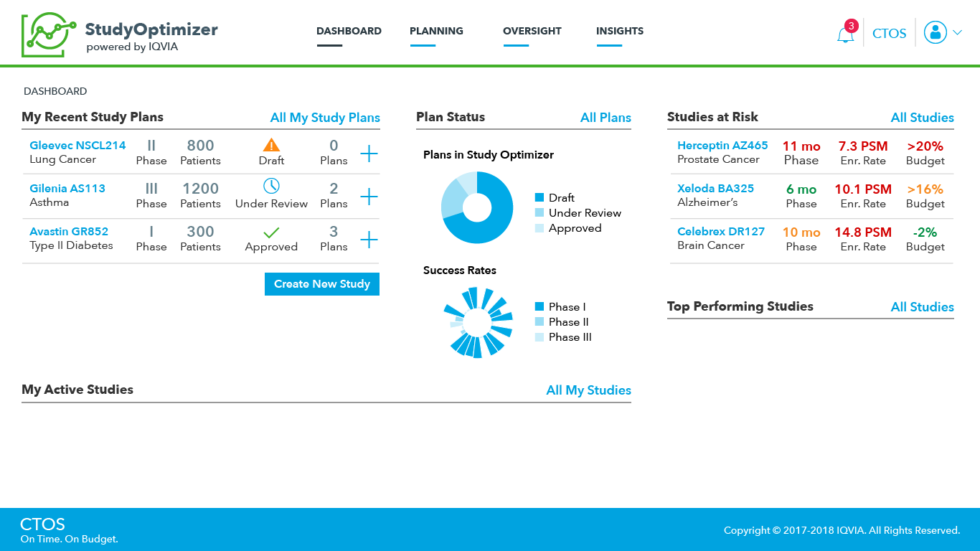This screenshot has width=980, height=551.
Task: Click the footer copyright text
Action: [842, 531]
